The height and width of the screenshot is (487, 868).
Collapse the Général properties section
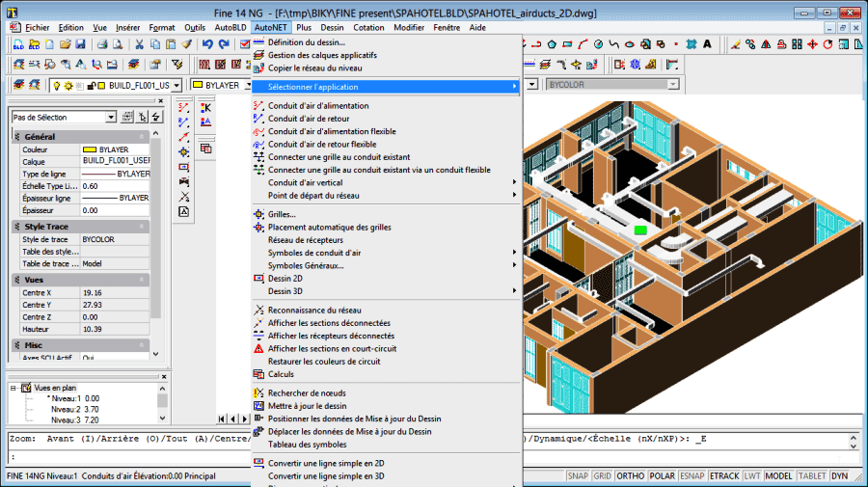[141, 136]
